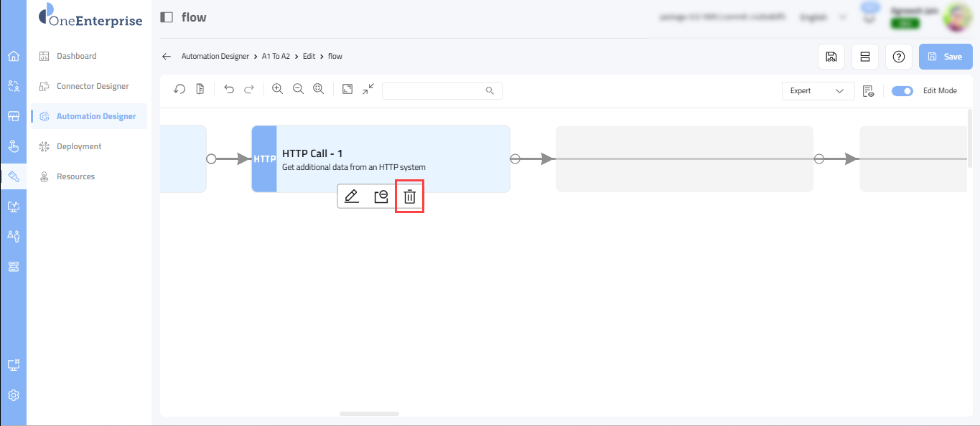Expand the connector circle before HTTP Call

tap(211, 158)
